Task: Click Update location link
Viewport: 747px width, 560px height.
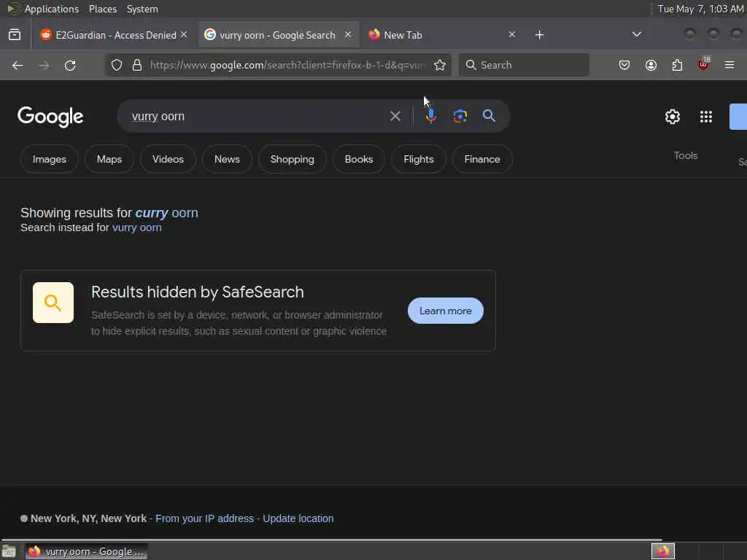Action: 298,518
